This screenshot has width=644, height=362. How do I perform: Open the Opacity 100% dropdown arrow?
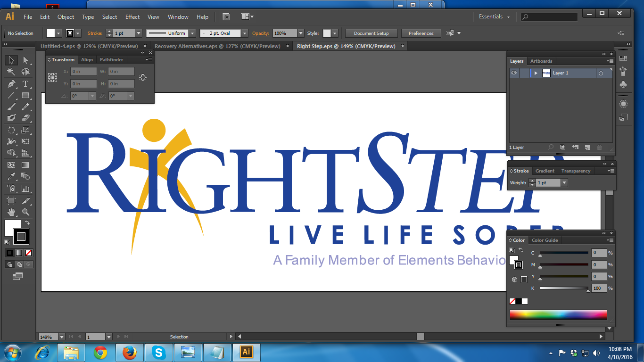[x=301, y=33]
